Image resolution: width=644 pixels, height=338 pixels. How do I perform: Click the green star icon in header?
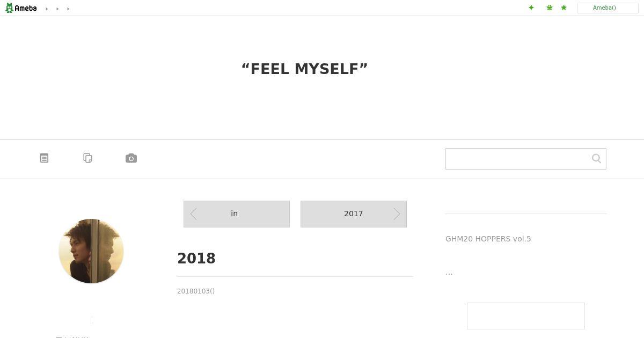tap(563, 8)
